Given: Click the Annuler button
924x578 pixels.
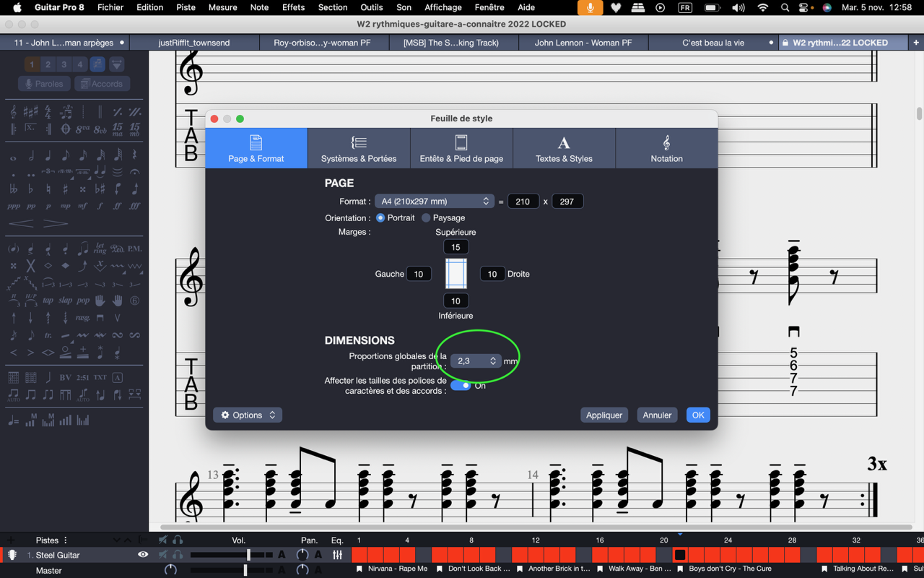Looking at the screenshot, I should (657, 415).
